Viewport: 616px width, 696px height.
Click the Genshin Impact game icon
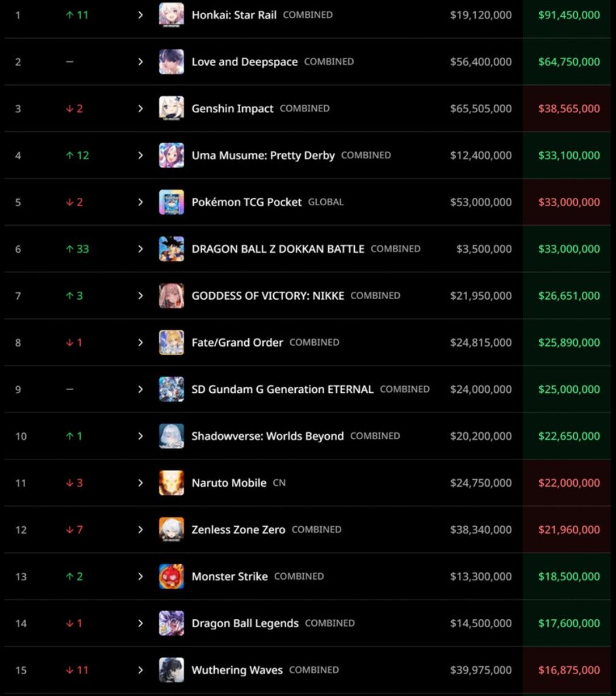point(171,109)
